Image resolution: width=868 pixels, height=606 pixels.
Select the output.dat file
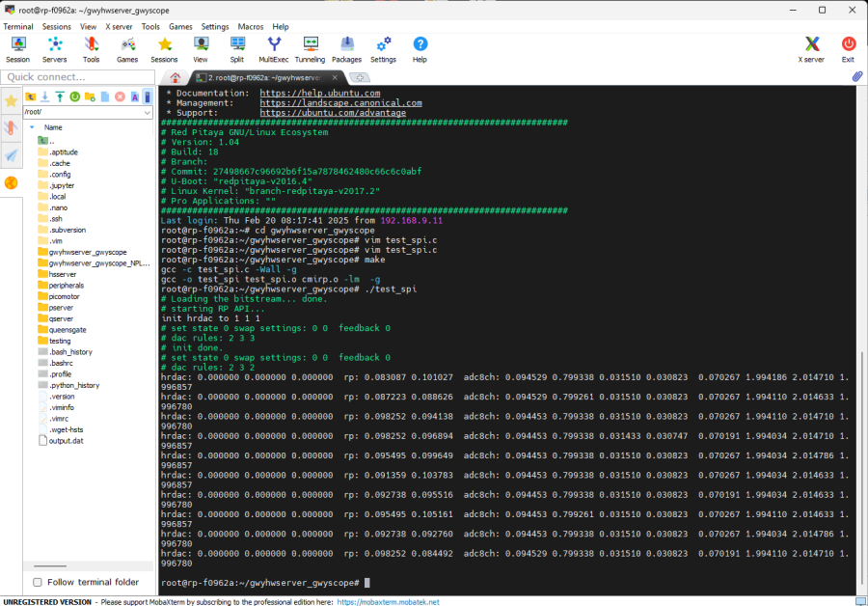(68, 441)
